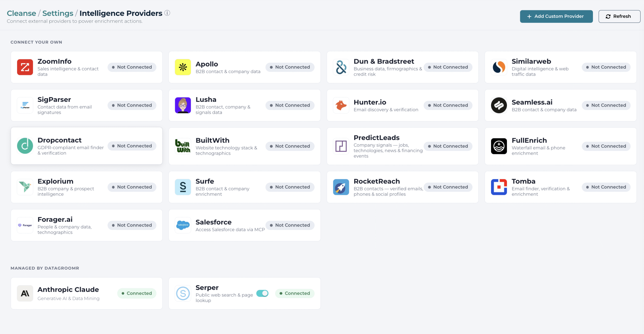The height and width of the screenshot is (334, 644).
Task: Click the 'Access Salesforce data via MCP' description
Action: coord(230,230)
